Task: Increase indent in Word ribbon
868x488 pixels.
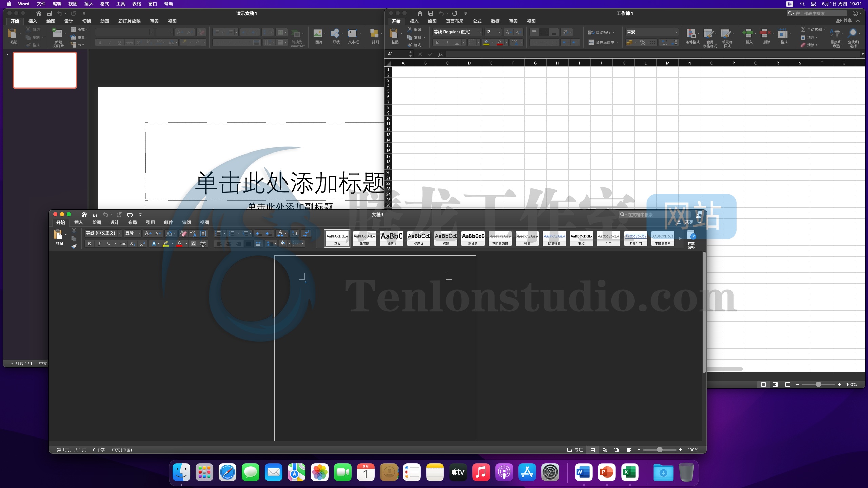Action: click(269, 233)
